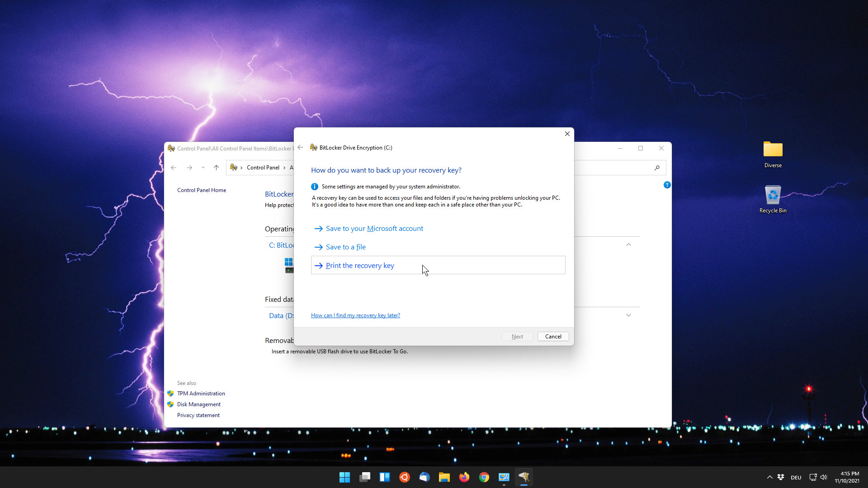
Task: Open Thunderbird from the taskbar
Action: [x=425, y=477]
